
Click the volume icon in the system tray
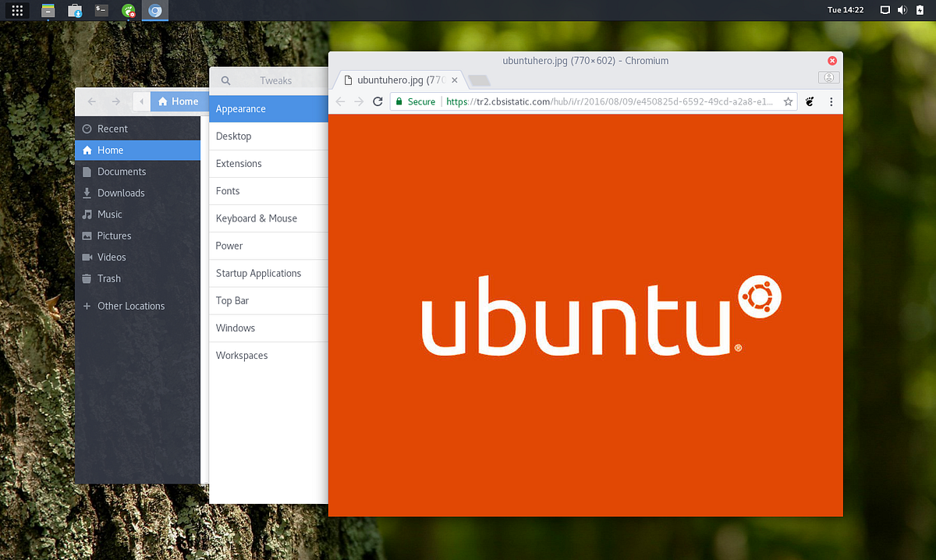click(904, 10)
